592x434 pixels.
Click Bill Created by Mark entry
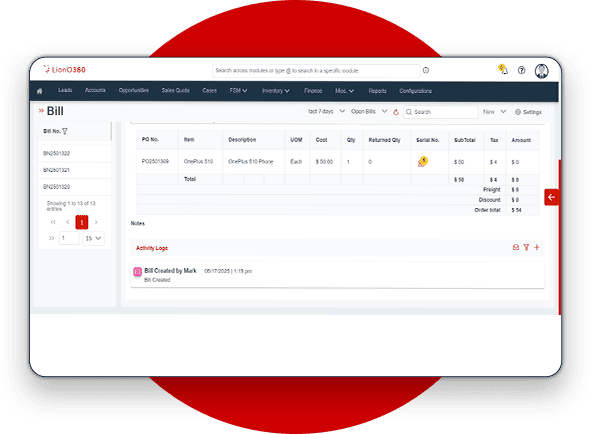(x=170, y=271)
